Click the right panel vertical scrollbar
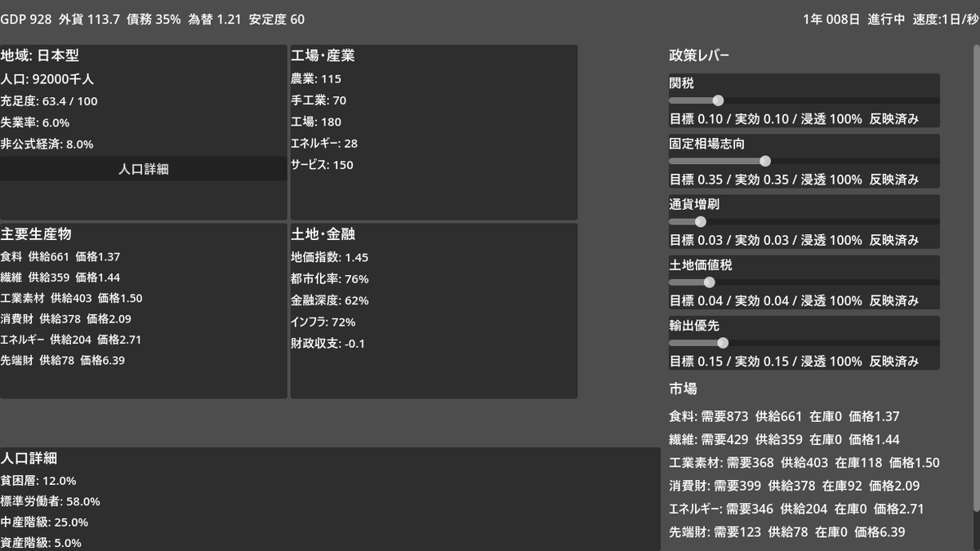 tap(975, 278)
